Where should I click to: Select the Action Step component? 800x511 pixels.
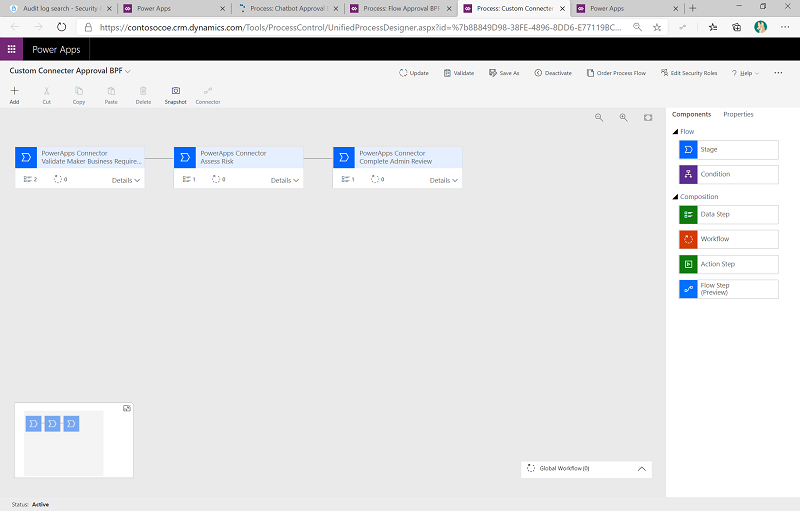[729, 264]
